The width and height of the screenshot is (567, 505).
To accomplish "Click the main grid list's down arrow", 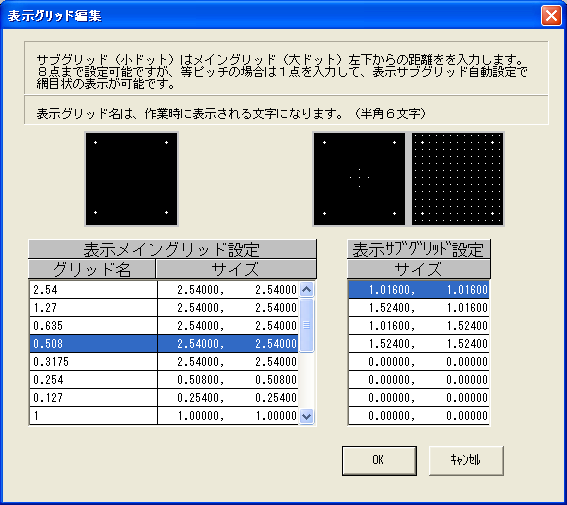I will click(x=307, y=416).
